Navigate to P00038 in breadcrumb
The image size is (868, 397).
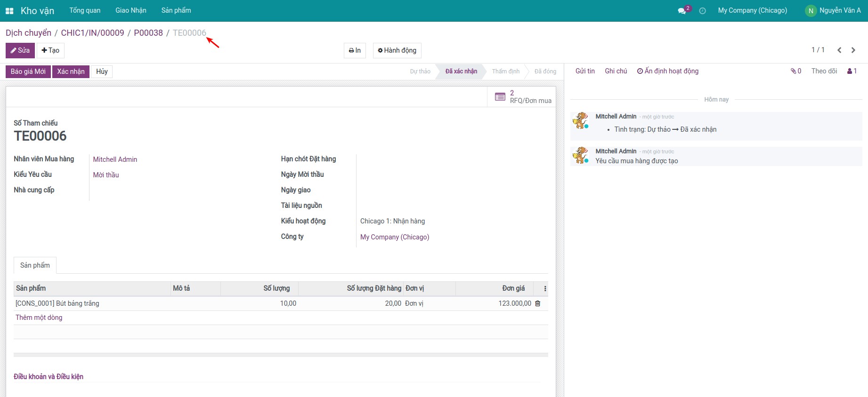(148, 33)
